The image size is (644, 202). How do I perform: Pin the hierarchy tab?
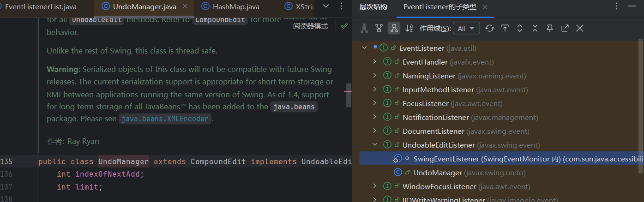coord(550,28)
